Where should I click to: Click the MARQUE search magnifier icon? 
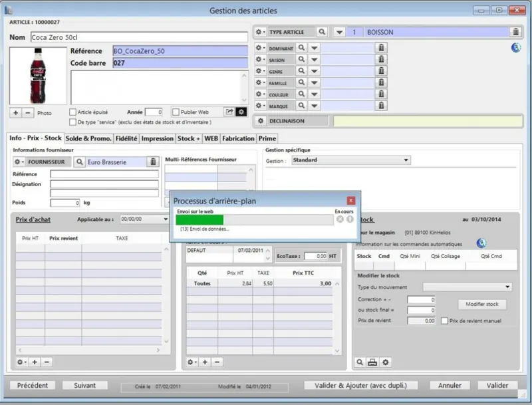(x=301, y=106)
